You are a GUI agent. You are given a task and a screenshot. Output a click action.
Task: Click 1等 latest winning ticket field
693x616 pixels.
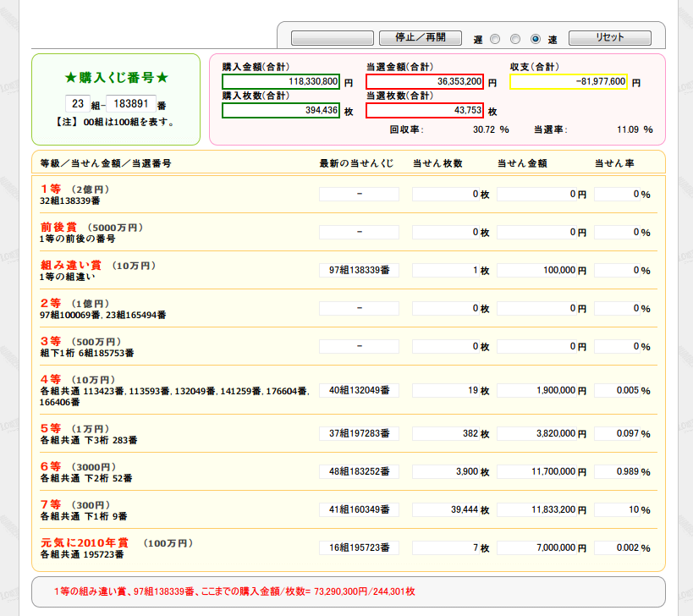pos(360,195)
